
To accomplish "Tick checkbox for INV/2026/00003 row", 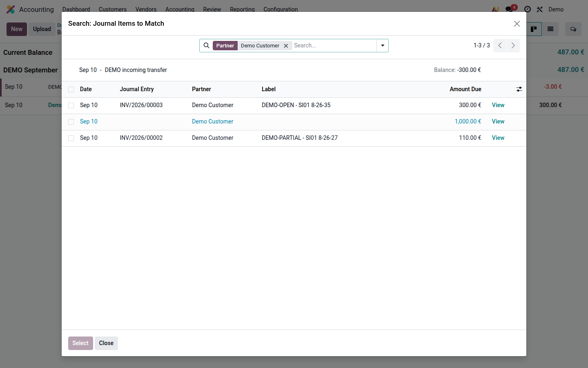I will click(71, 105).
